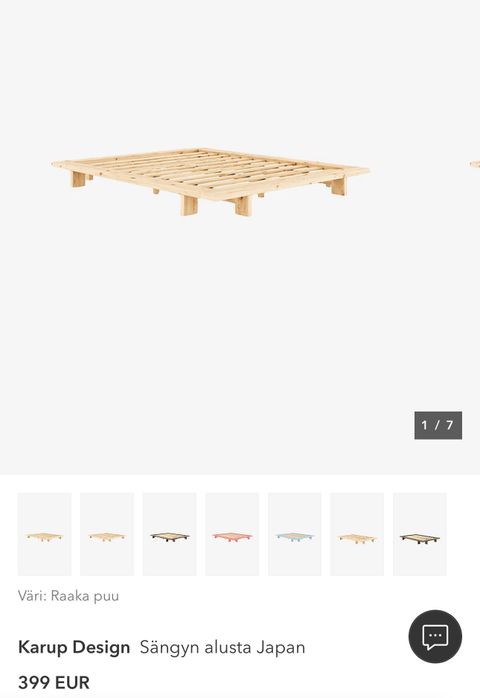Select the seventh dark brown bed thumbnail
Image resolution: width=480 pixels, height=698 pixels.
pos(420,534)
